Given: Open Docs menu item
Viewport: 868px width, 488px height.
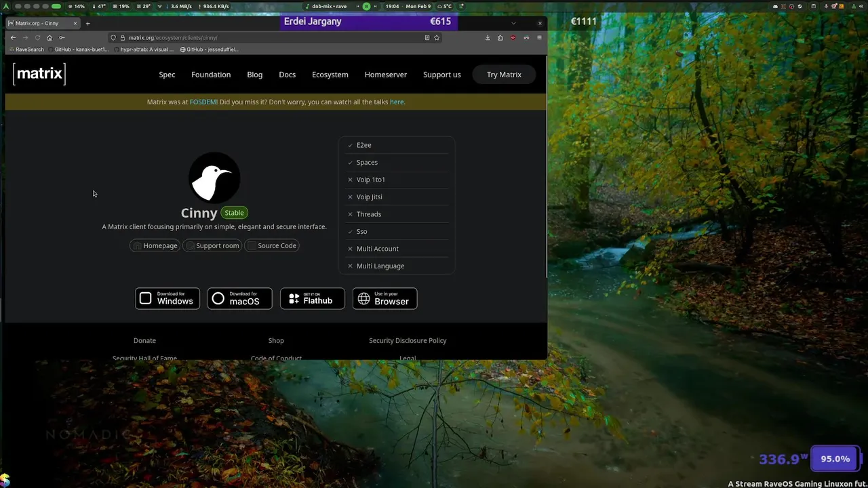Looking at the screenshot, I should (x=288, y=75).
